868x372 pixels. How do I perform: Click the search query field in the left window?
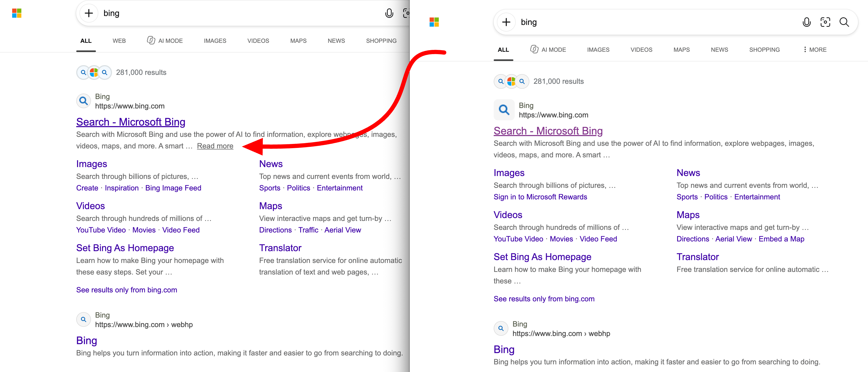pyautogui.click(x=241, y=13)
